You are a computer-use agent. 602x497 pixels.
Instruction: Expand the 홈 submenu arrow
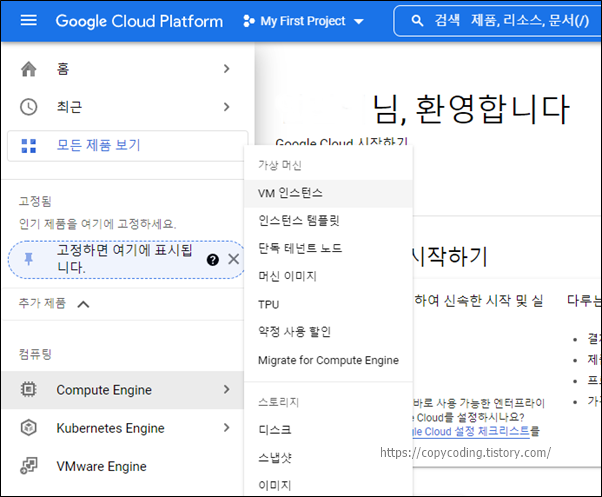(x=227, y=69)
